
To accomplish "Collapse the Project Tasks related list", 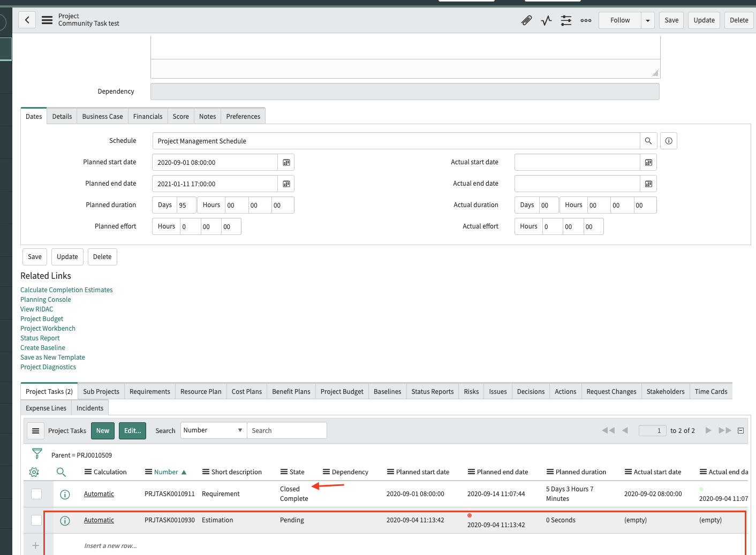I will coord(741,430).
